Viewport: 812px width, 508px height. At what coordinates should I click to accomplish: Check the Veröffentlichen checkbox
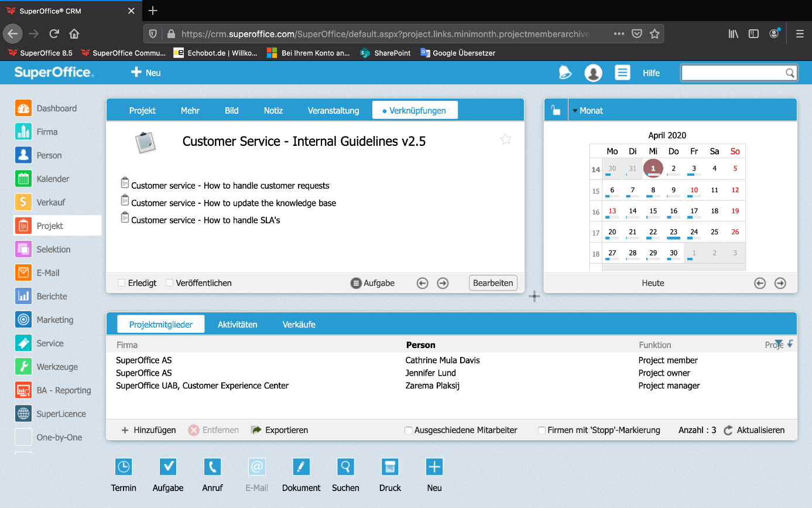169,282
